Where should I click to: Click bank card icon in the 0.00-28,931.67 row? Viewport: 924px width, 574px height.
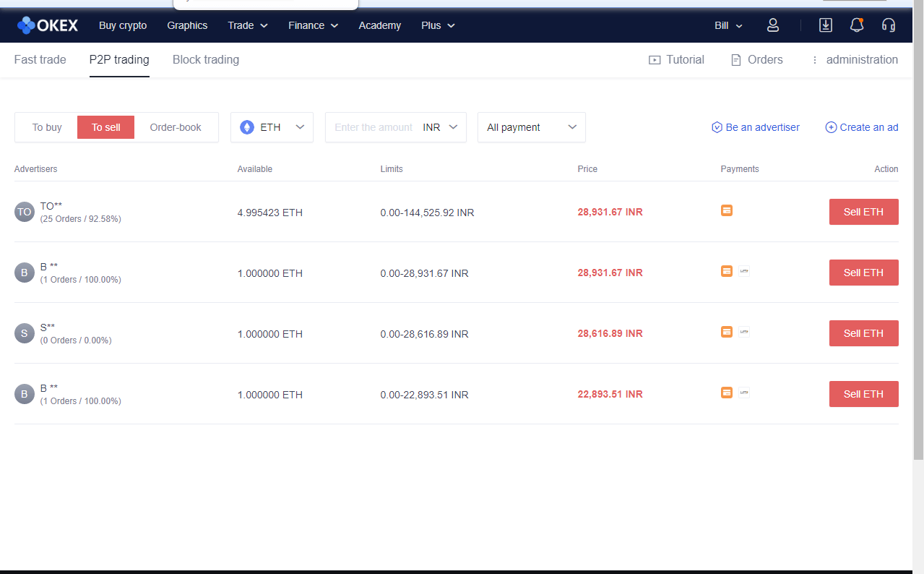point(727,271)
